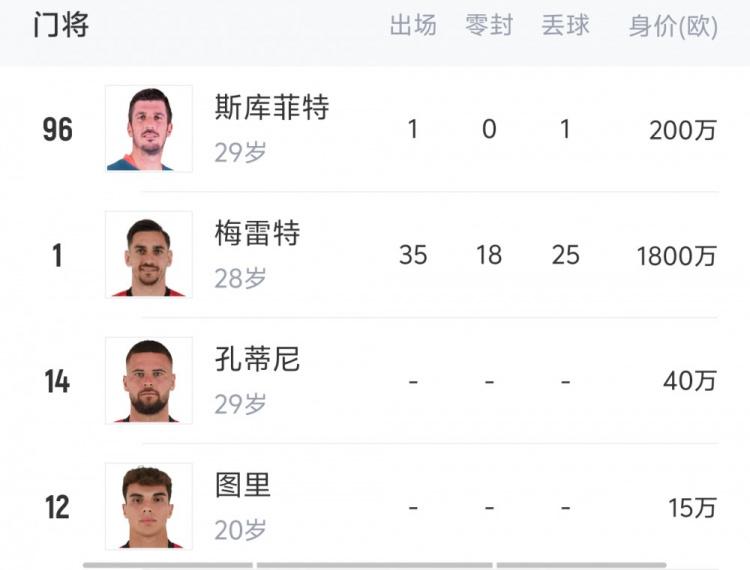Sort by 出场 column header
This screenshot has width=750, height=570.
[413, 25]
